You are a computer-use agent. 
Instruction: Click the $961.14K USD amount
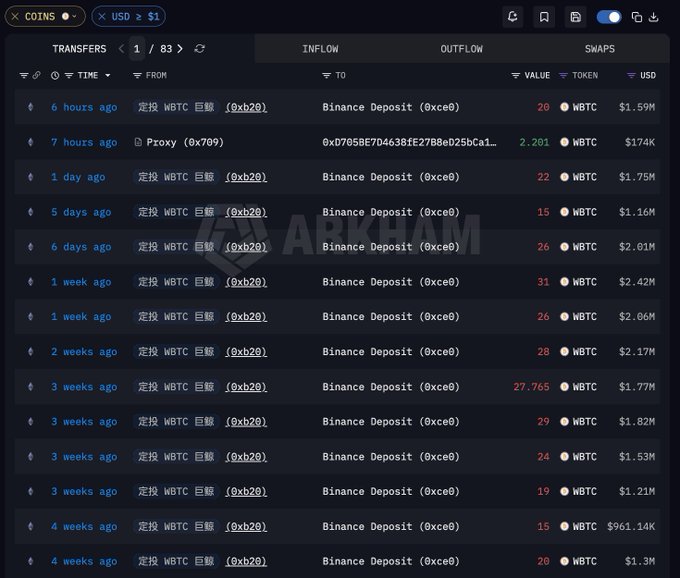[x=631, y=526]
